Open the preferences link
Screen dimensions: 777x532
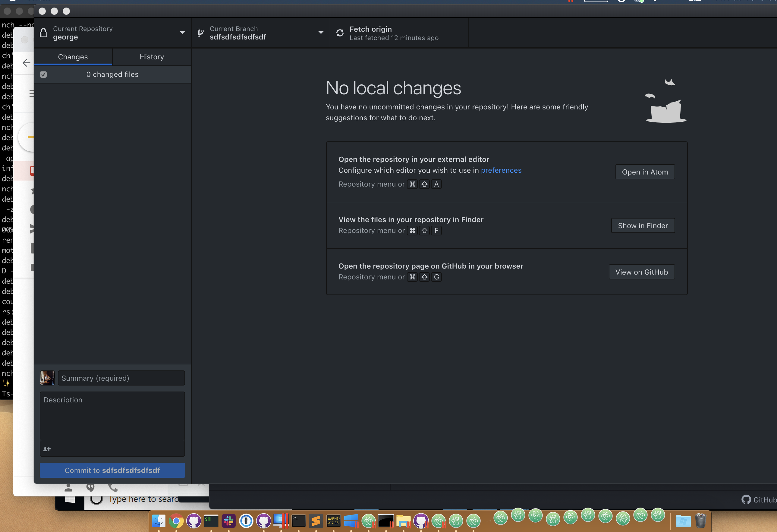pos(501,170)
